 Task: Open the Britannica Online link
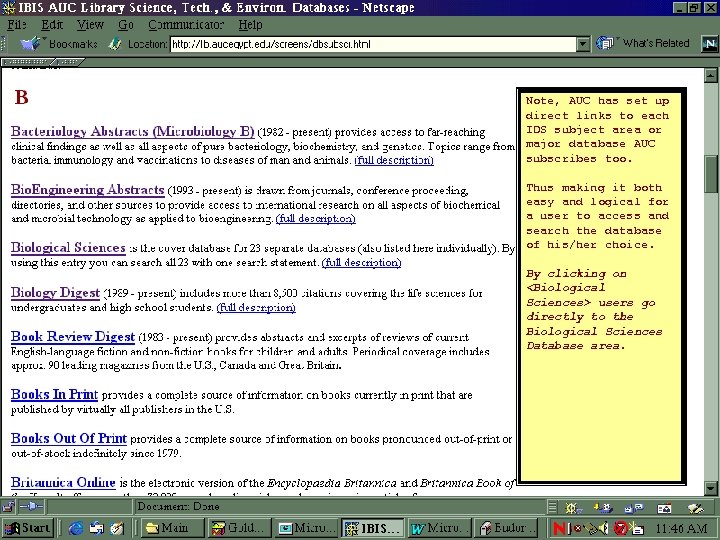pyautogui.click(x=63, y=482)
